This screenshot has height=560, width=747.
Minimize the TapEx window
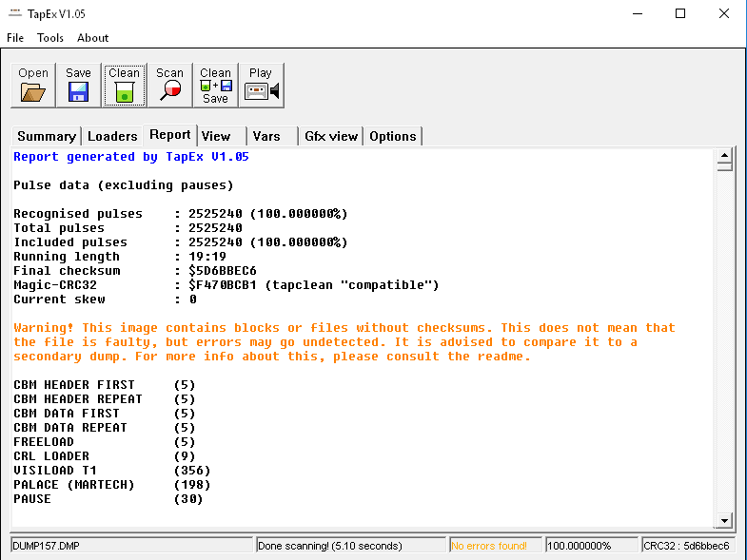click(638, 13)
